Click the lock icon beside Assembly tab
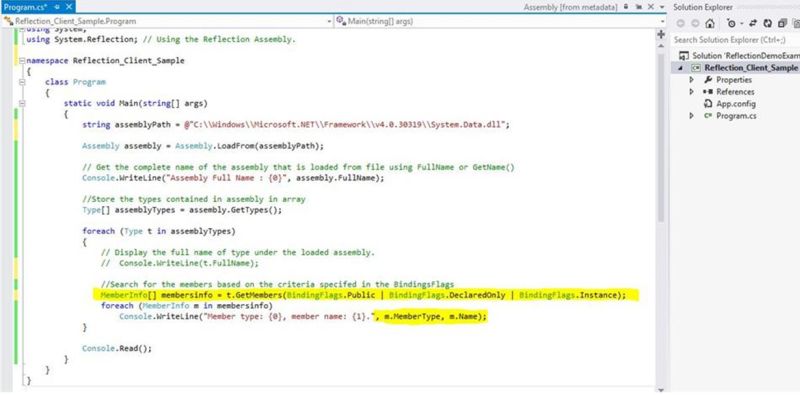 tap(626, 7)
